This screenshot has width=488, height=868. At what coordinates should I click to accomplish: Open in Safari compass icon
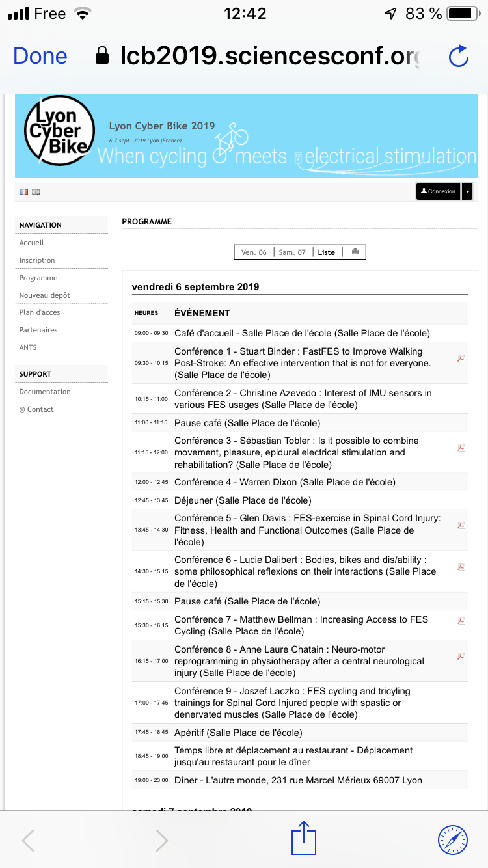point(453,839)
